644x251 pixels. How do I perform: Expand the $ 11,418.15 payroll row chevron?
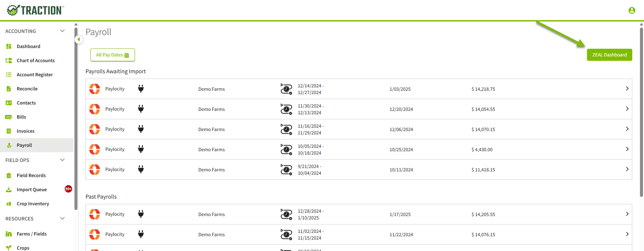[x=627, y=169]
